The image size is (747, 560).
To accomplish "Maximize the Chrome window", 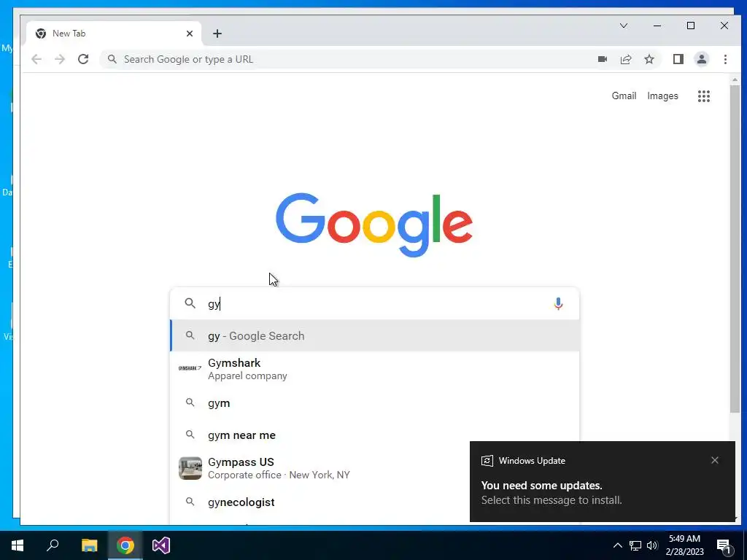I will point(690,26).
